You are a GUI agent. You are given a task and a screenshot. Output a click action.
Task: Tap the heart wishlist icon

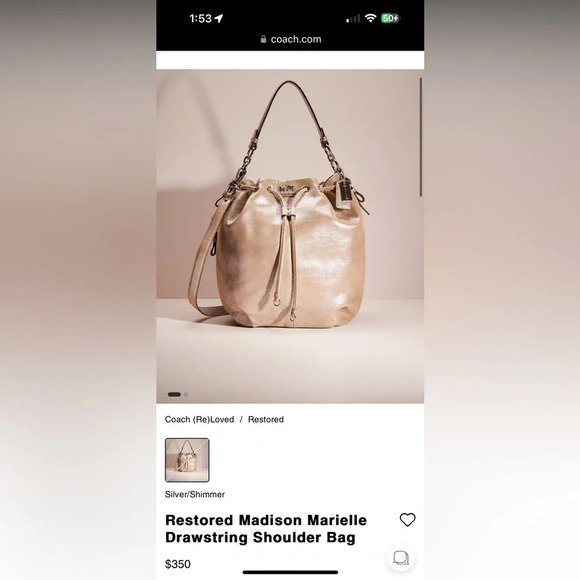(x=407, y=520)
